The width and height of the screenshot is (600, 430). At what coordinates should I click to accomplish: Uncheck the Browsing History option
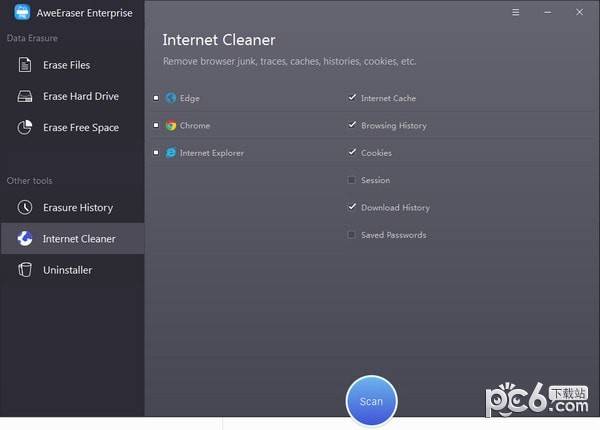tap(351, 126)
